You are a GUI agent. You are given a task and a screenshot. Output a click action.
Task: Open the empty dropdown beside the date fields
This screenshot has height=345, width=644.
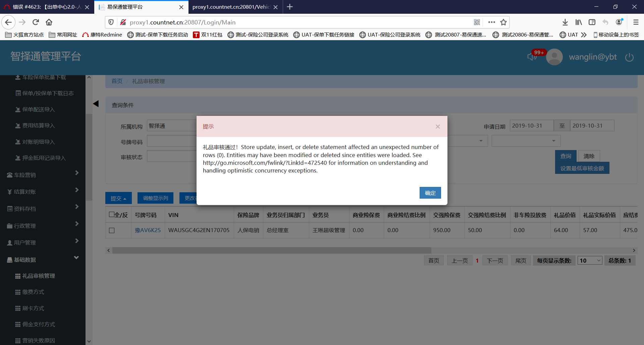click(x=526, y=141)
